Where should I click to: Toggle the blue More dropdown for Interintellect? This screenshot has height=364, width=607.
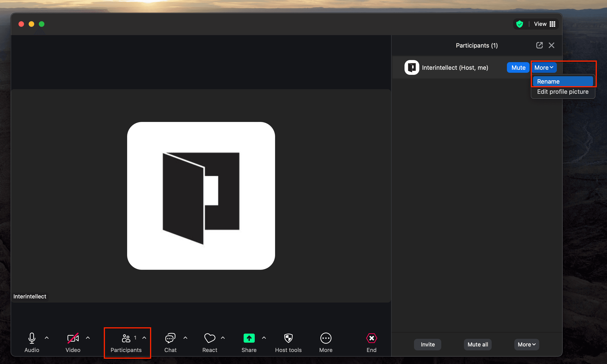point(544,68)
